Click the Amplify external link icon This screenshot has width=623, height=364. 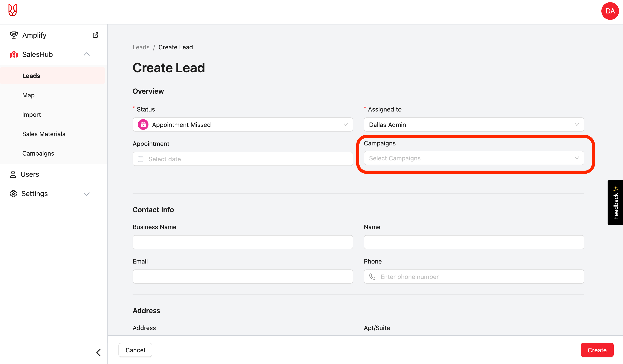point(96,35)
